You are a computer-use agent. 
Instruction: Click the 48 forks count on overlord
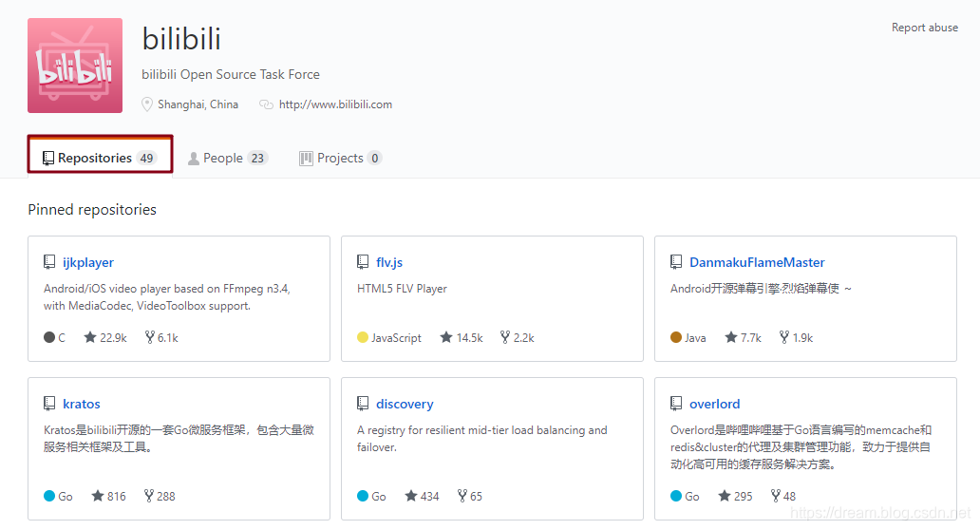tap(789, 497)
